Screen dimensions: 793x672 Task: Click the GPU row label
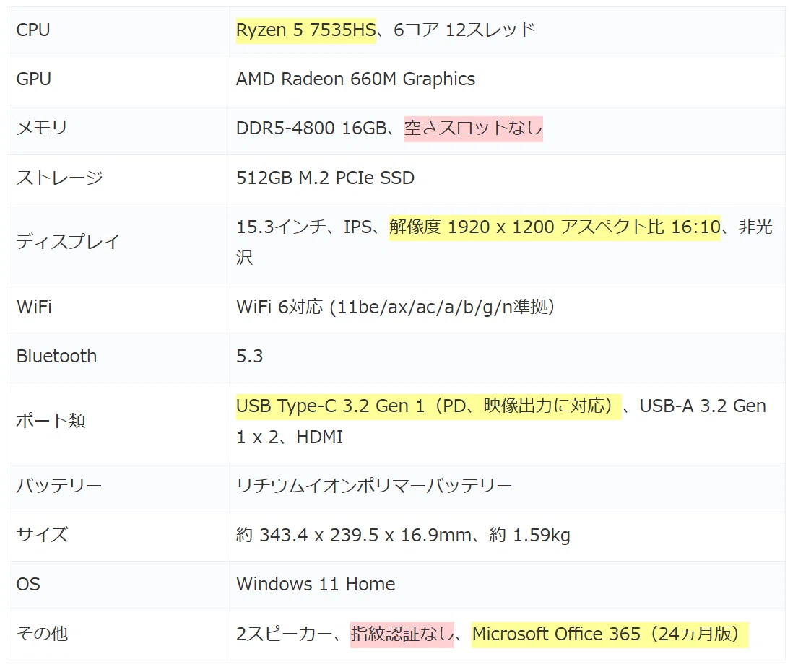(x=33, y=79)
